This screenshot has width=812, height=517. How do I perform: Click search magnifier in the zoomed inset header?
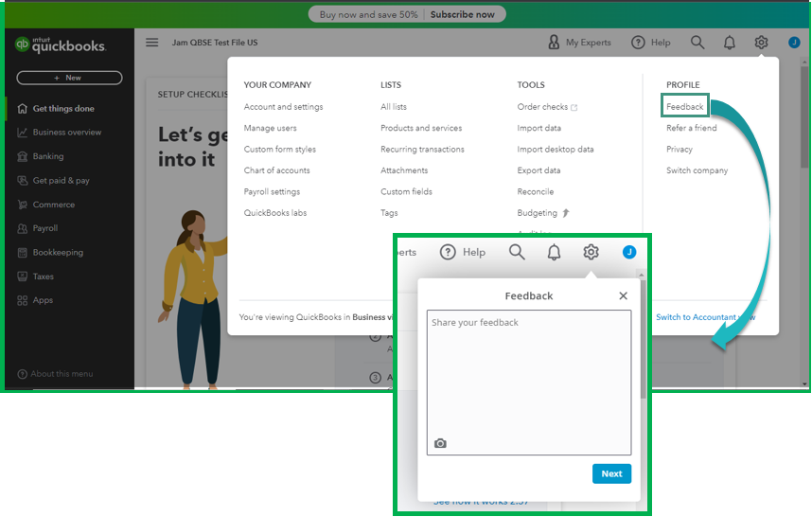point(517,252)
